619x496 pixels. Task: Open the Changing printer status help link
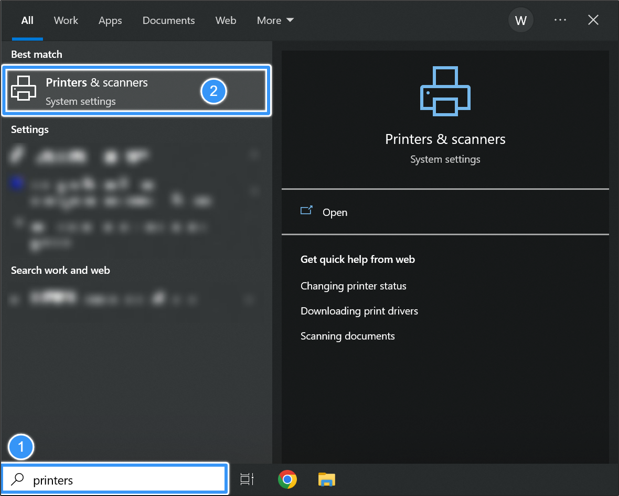353,286
